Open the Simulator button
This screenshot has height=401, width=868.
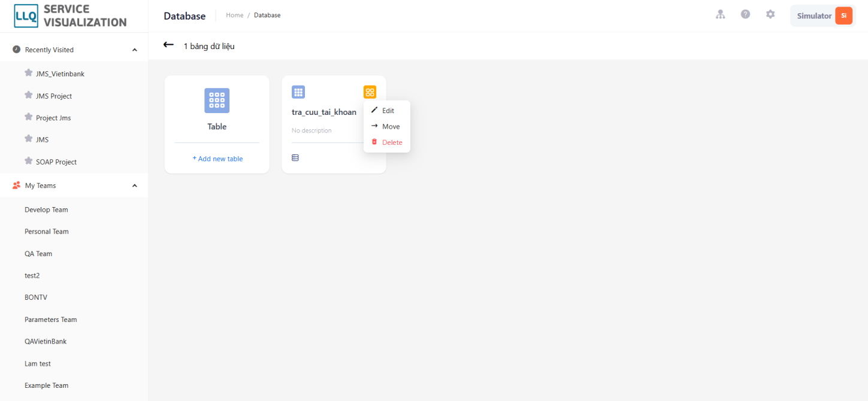pos(813,16)
